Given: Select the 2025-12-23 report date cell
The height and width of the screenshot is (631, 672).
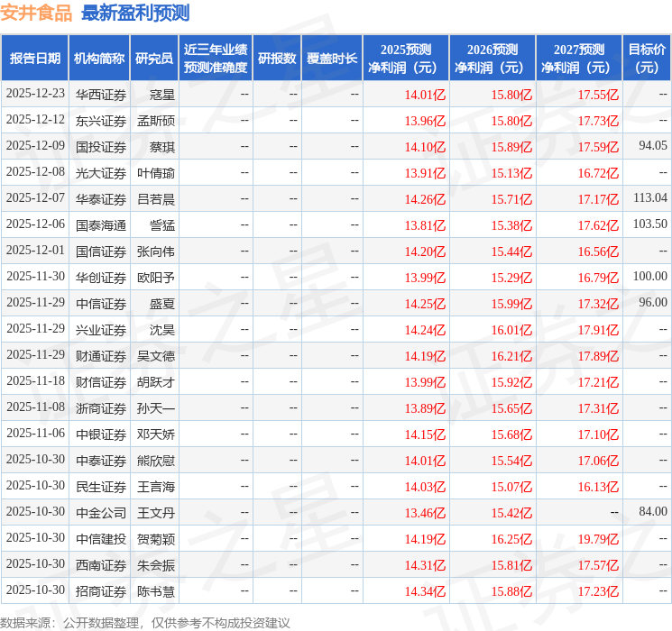Looking at the screenshot, I should coord(35,94).
